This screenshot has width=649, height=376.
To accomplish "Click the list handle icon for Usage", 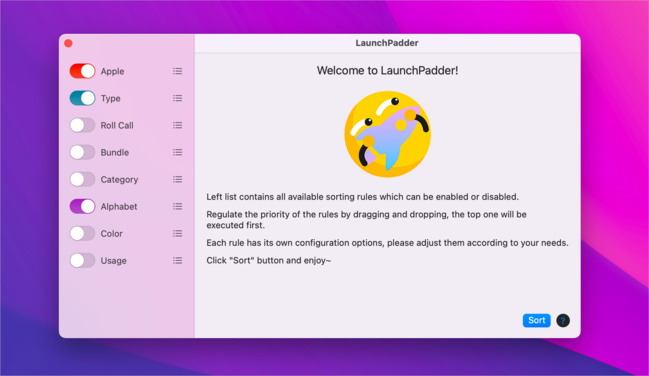I will point(178,260).
